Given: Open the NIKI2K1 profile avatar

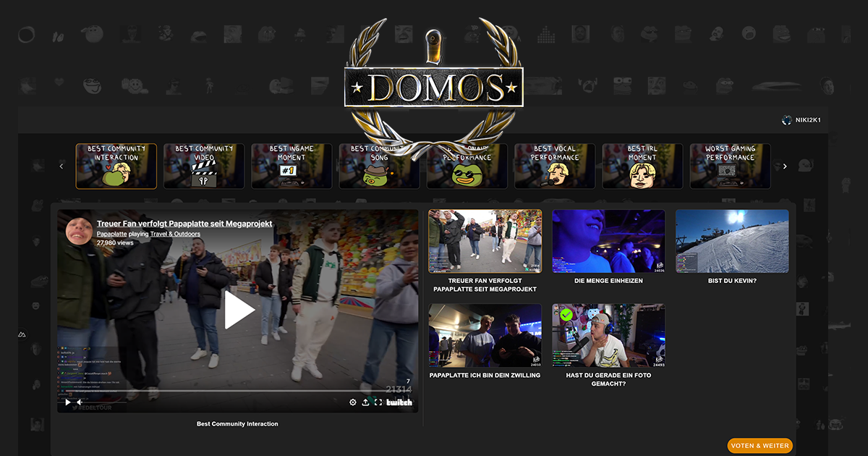Looking at the screenshot, I should pyautogui.click(x=786, y=120).
